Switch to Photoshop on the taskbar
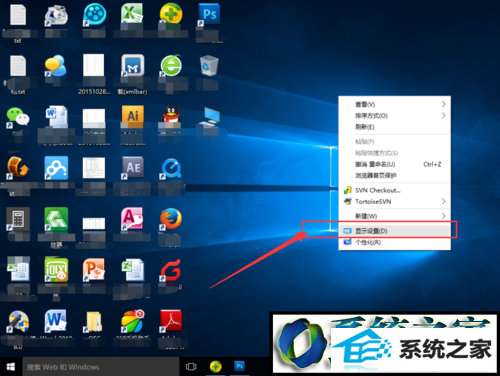 click(239, 367)
